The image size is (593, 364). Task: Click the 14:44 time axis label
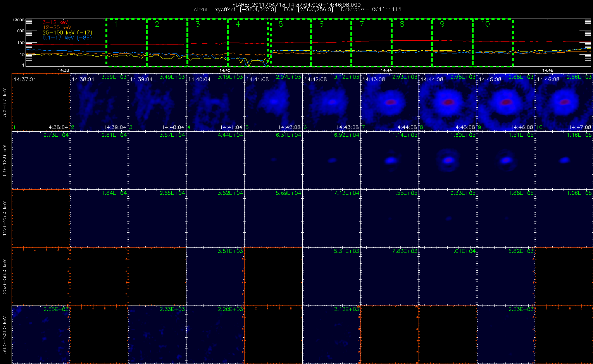click(386, 70)
